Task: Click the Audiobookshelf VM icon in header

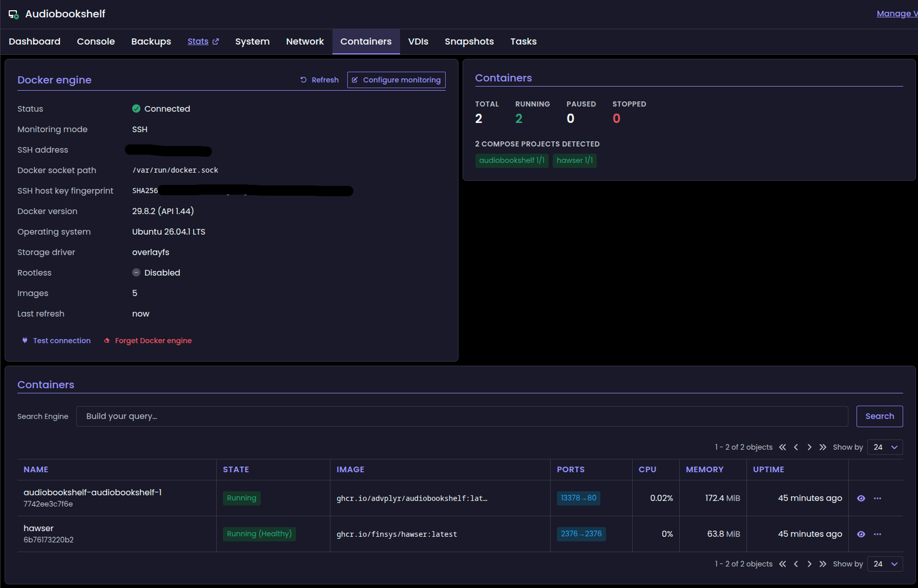Action: point(14,14)
